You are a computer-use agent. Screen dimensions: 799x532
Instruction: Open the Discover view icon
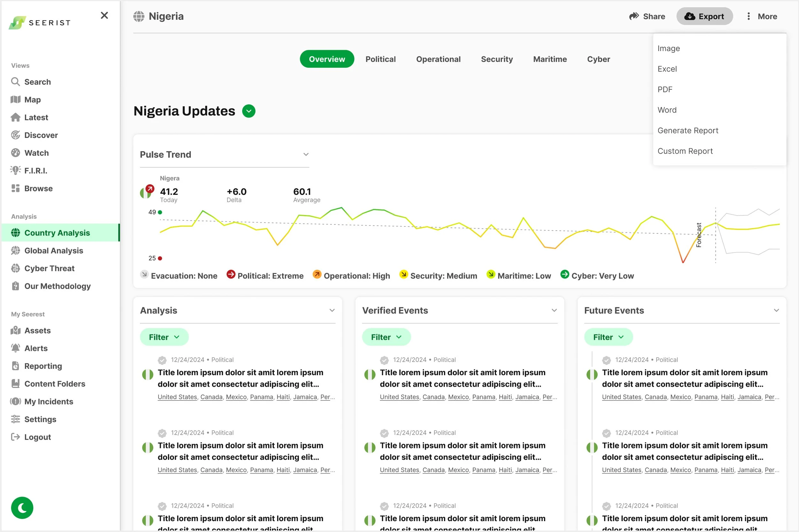pos(15,135)
